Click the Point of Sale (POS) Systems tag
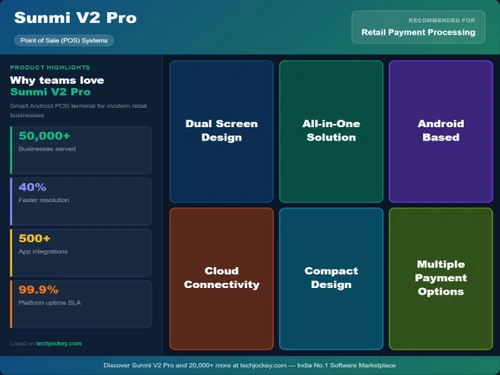 tap(64, 41)
